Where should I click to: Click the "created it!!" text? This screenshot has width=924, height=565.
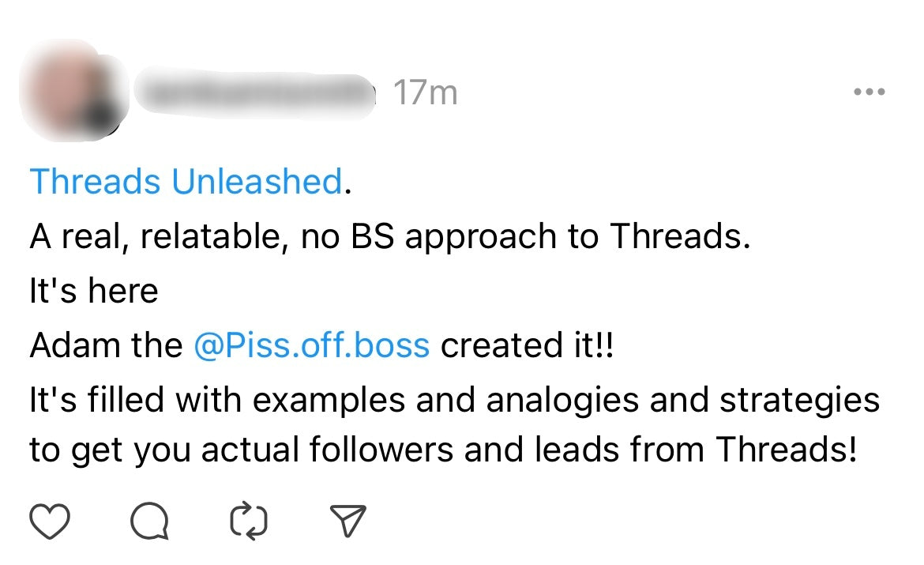click(527, 346)
